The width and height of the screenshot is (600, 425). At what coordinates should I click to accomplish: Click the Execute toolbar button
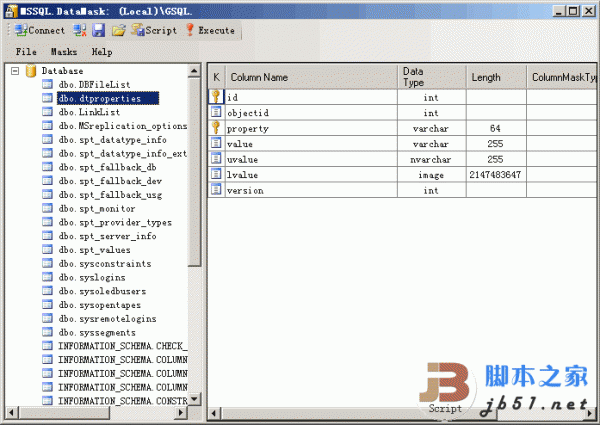coord(210,30)
